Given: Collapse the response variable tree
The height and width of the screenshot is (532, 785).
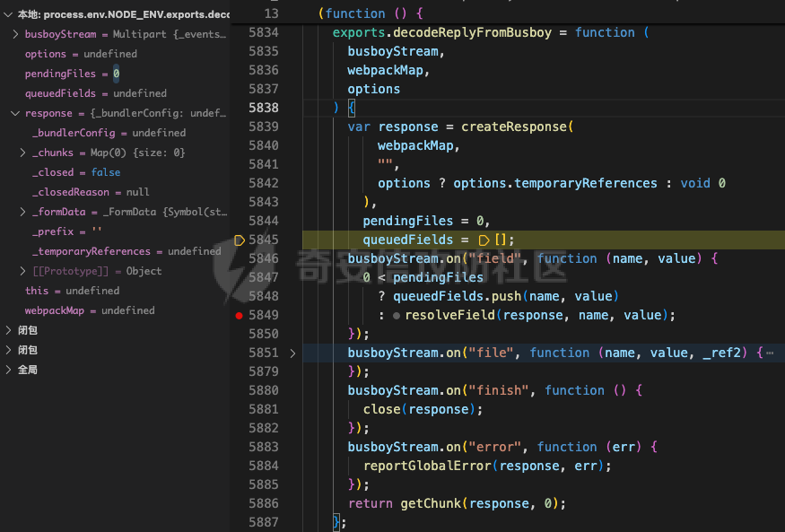Looking at the screenshot, I should (x=15, y=113).
